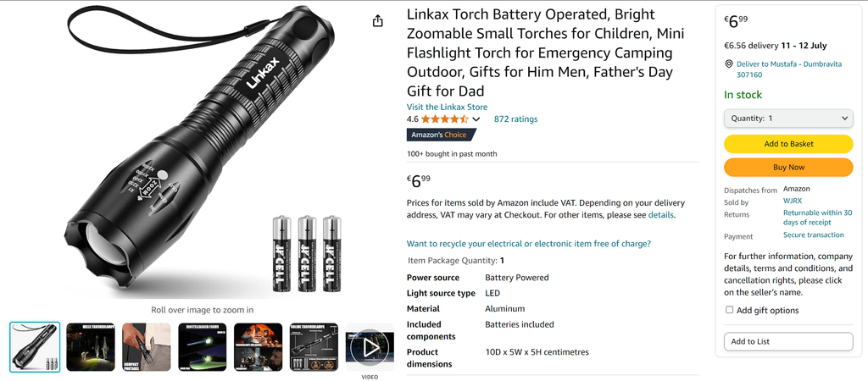View the adjustable focus beam thumbnail

pyautogui.click(x=203, y=347)
